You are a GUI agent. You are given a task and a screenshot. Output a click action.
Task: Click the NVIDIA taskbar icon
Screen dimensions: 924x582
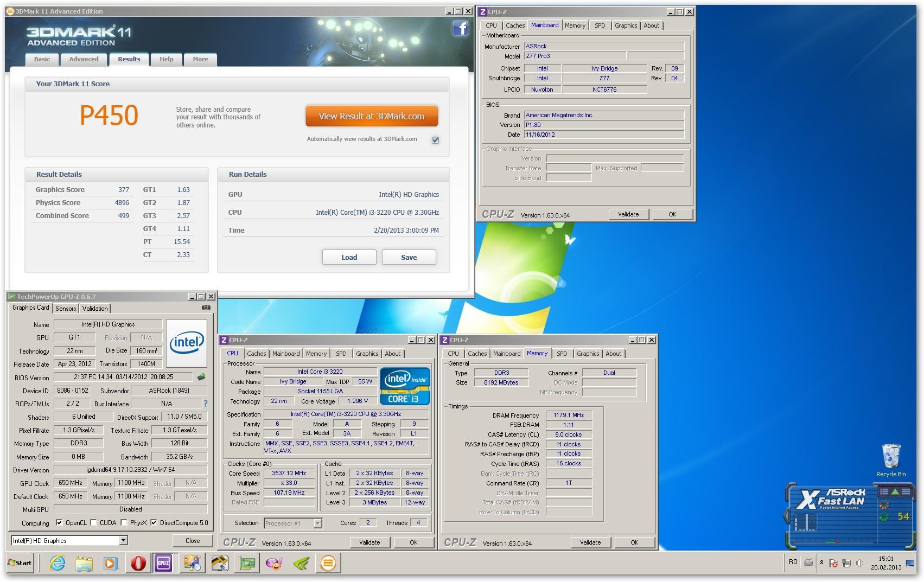pyautogui.click(x=301, y=563)
